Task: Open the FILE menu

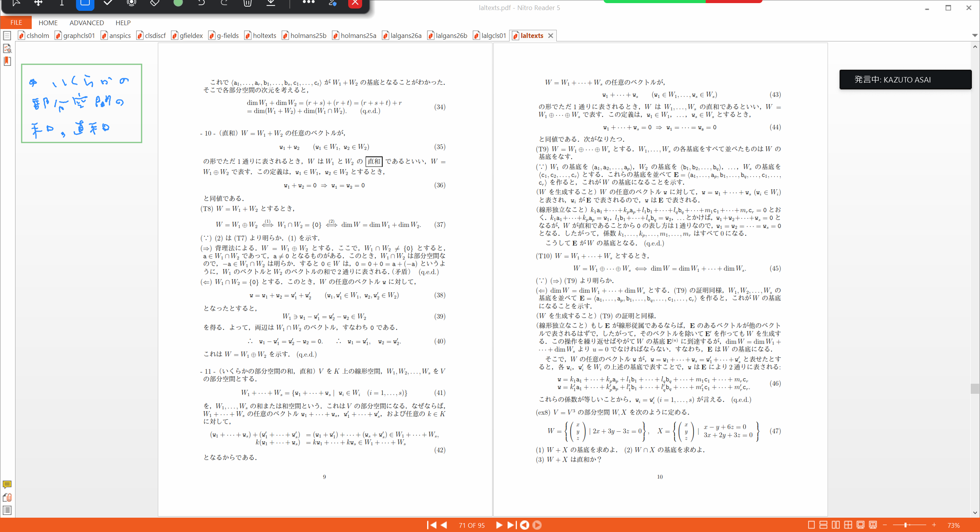Action: (x=16, y=23)
